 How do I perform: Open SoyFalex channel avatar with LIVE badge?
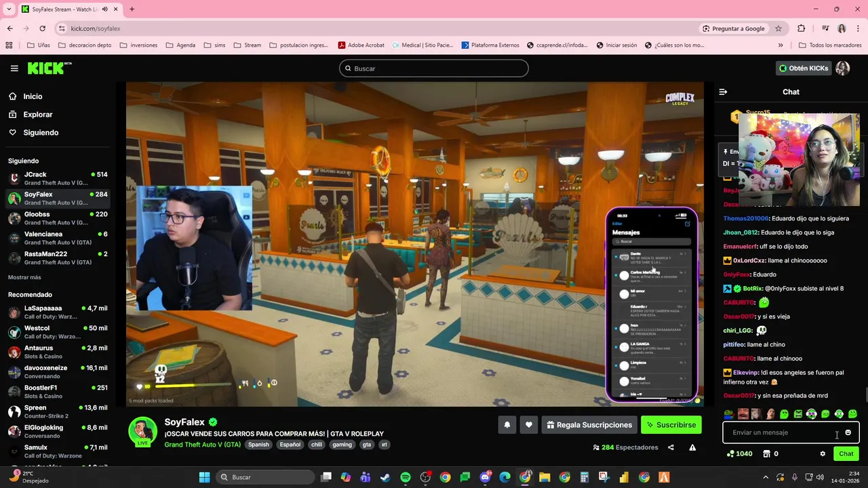143,432
